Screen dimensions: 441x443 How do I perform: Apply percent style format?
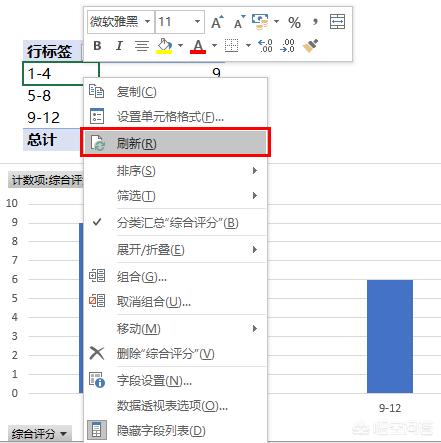point(294,22)
